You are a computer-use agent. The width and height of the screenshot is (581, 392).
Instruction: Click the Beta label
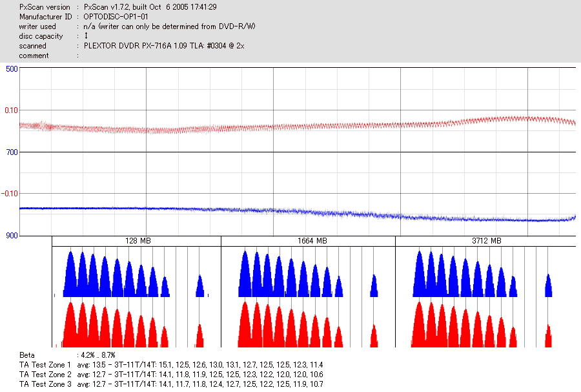tap(26, 355)
